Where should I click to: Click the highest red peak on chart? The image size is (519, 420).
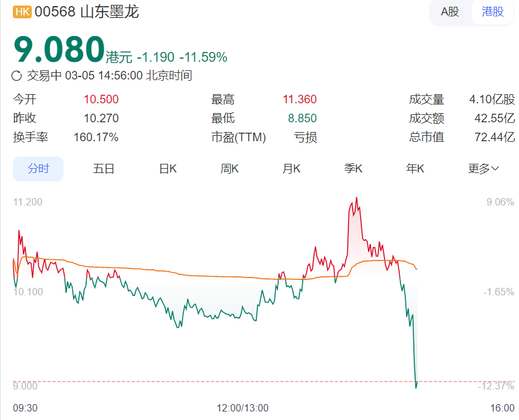356,199
